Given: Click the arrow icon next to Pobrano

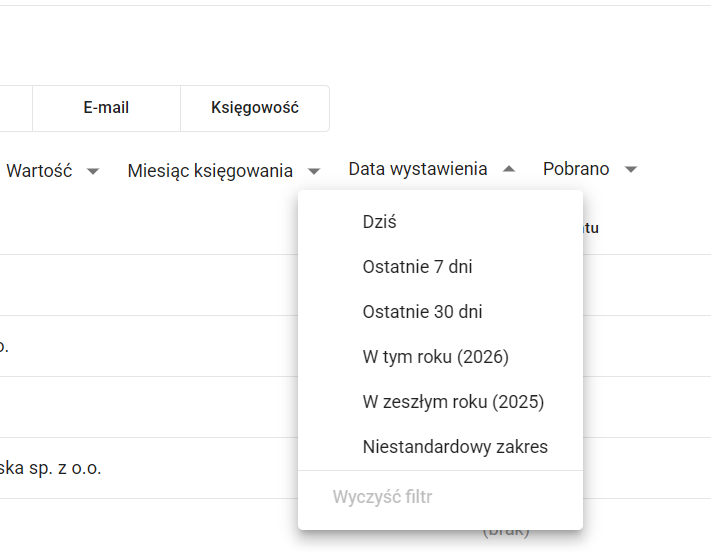Looking at the screenshot, I should [631, 171].
